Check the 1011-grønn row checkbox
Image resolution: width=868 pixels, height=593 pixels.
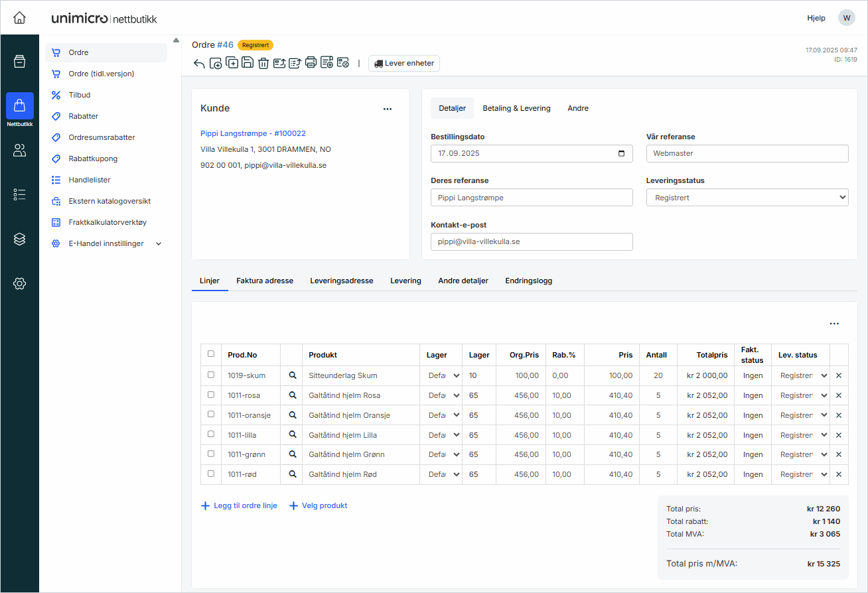[x=211, y=454]
